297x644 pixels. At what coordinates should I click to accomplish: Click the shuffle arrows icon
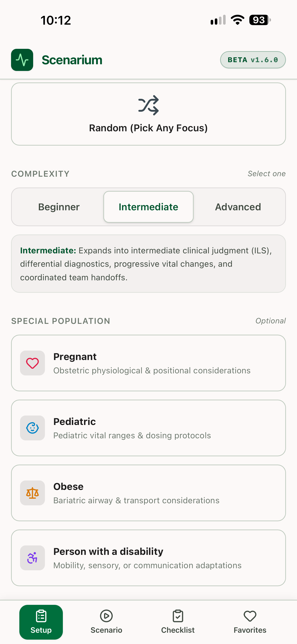148,105
